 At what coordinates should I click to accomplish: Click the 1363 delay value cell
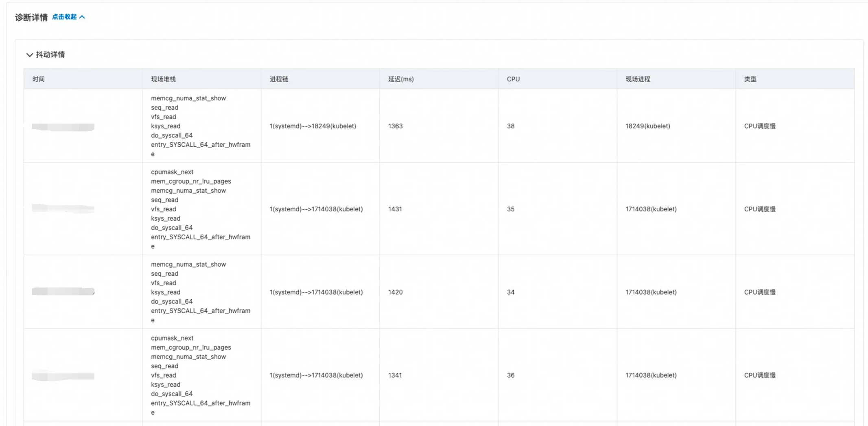(x=395, y=126)
